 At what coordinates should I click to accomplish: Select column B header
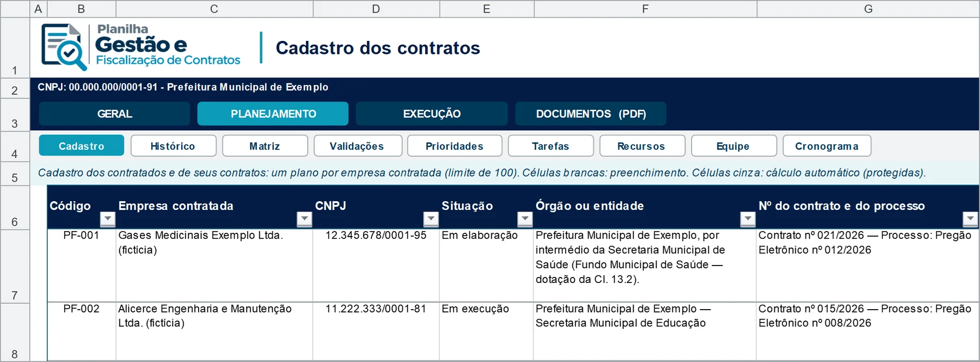(x=82, y=9)
